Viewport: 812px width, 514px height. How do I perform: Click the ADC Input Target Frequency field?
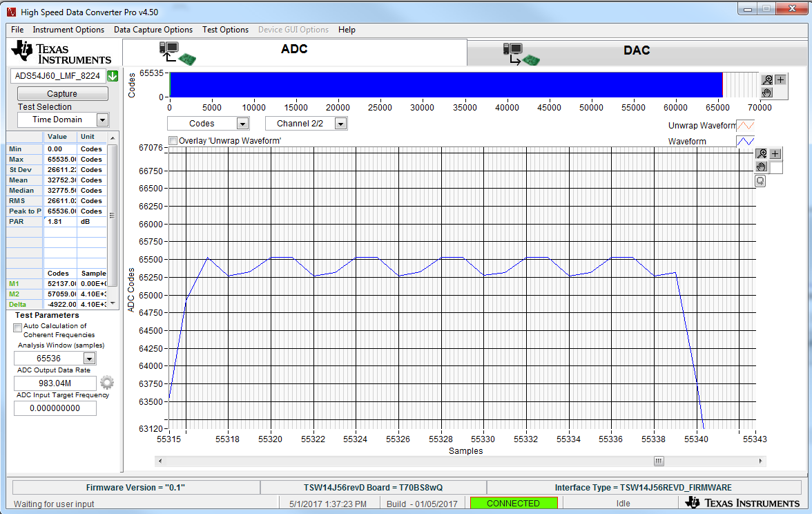[55, 408]
